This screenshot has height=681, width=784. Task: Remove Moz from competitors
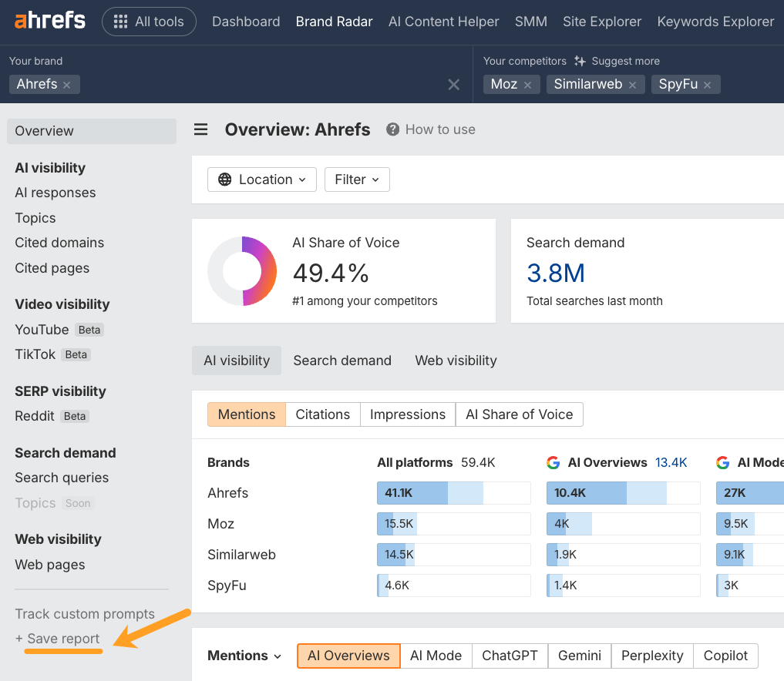(527, 85)
